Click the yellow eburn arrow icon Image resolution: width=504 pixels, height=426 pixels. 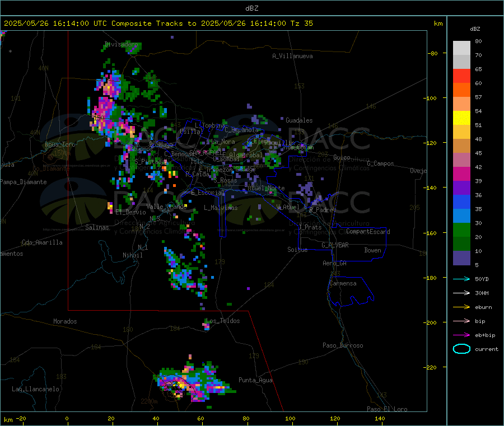[x=461, y=307]
